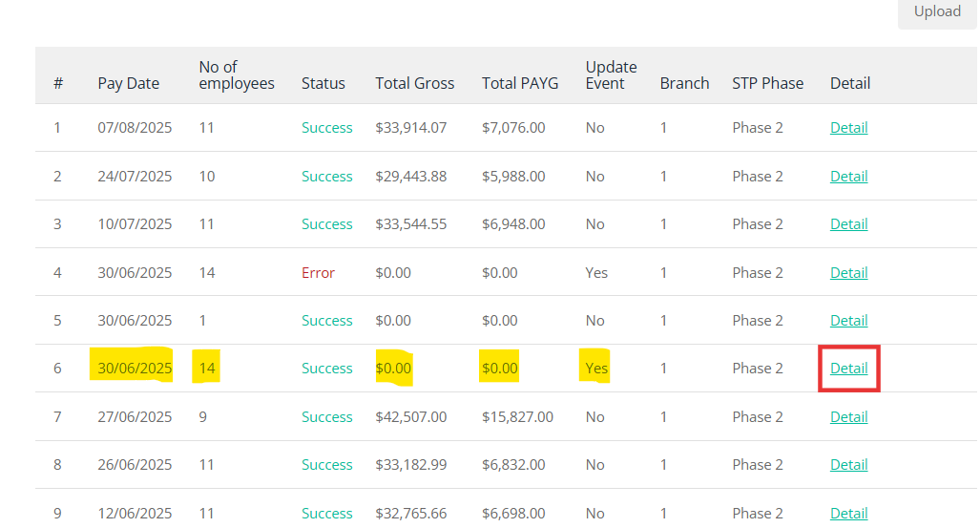980x528 pixels.
Task: Open the red-boxed Detail link in row 6
Action: 848,369
